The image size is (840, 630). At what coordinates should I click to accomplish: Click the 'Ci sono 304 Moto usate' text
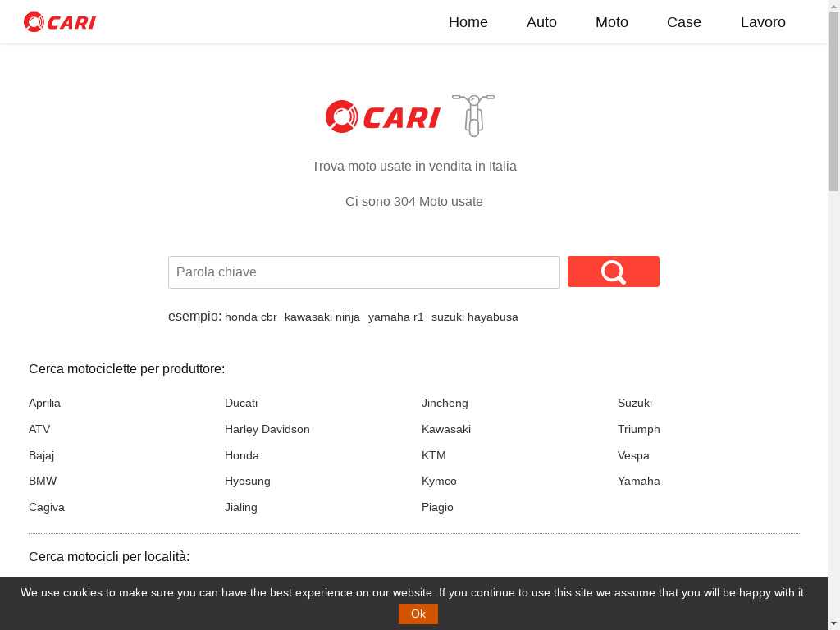414,202
